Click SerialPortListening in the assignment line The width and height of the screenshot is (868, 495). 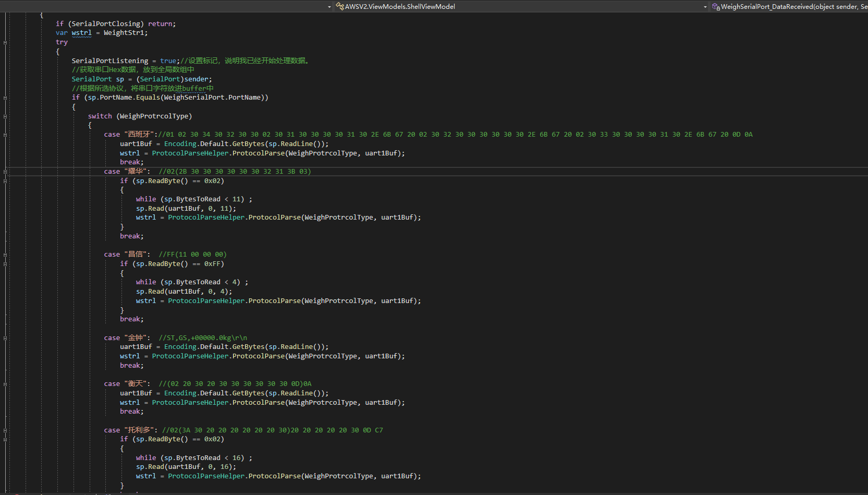point(110,61)
